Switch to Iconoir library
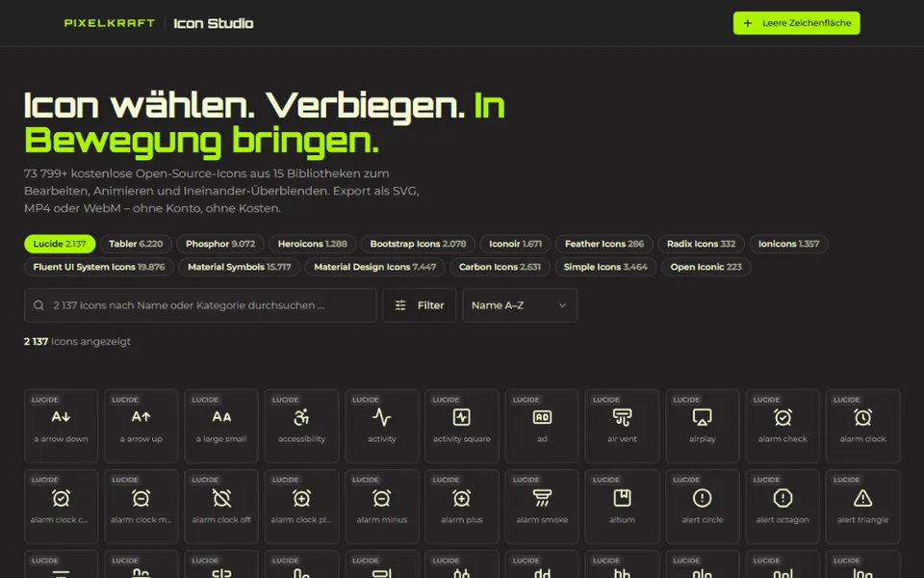The width and height of the screenshot is (924, 578). pos(515,244)
